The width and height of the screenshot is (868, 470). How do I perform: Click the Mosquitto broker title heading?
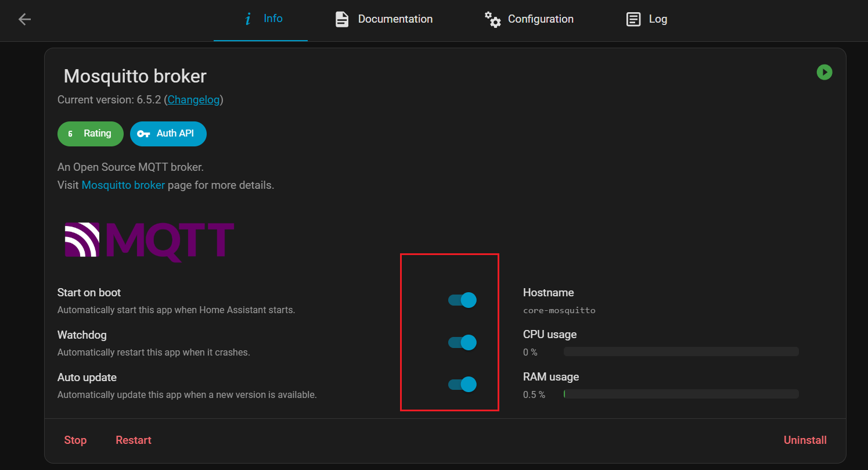(x=135, y=76)
